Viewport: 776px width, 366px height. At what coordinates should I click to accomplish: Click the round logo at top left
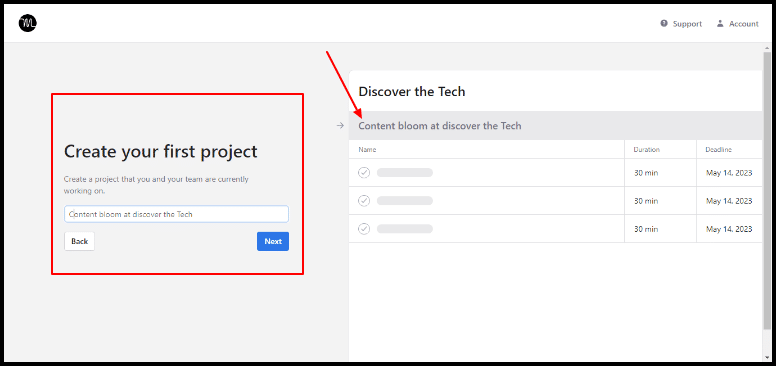[x=28, y=23]
